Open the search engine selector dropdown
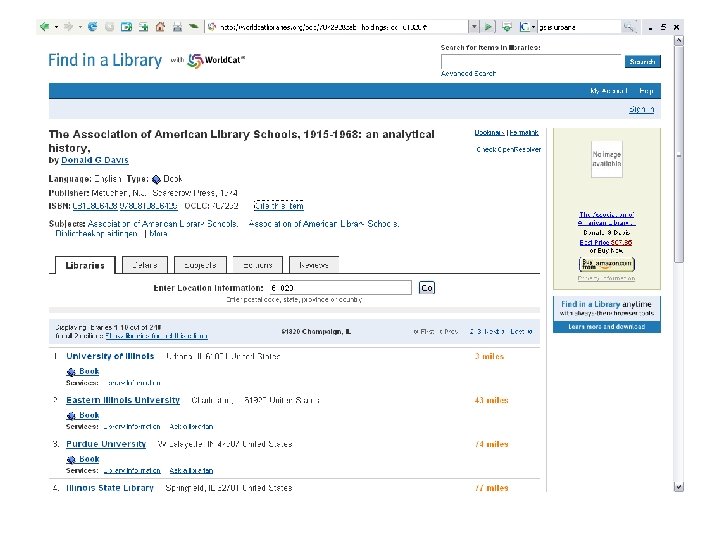Screen dimensions: 720x540 click(x=533, y=27)
